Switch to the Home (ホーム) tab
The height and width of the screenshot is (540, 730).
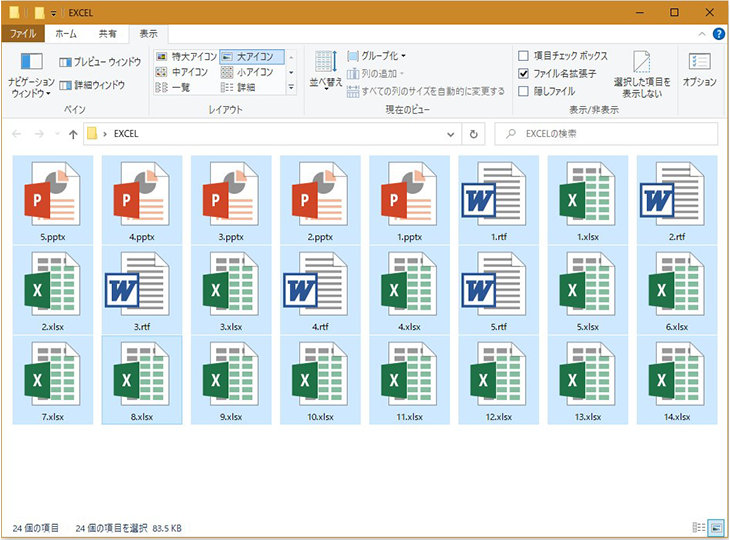tap(66, 34)
